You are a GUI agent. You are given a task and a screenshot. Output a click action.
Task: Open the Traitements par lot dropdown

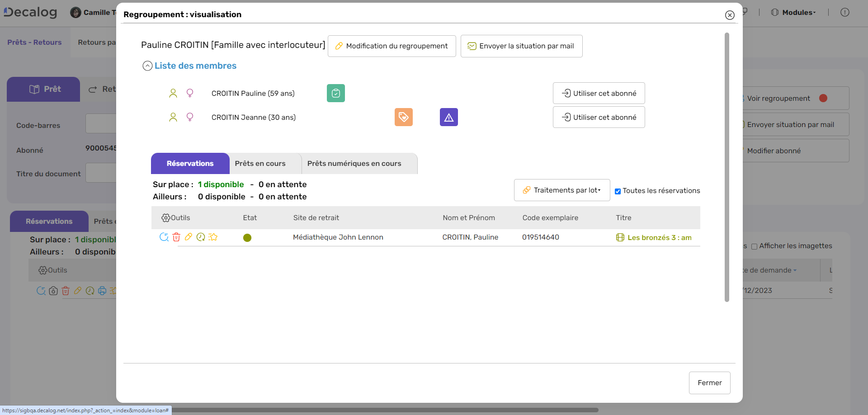pyautogui.click(x=561, y=190)
